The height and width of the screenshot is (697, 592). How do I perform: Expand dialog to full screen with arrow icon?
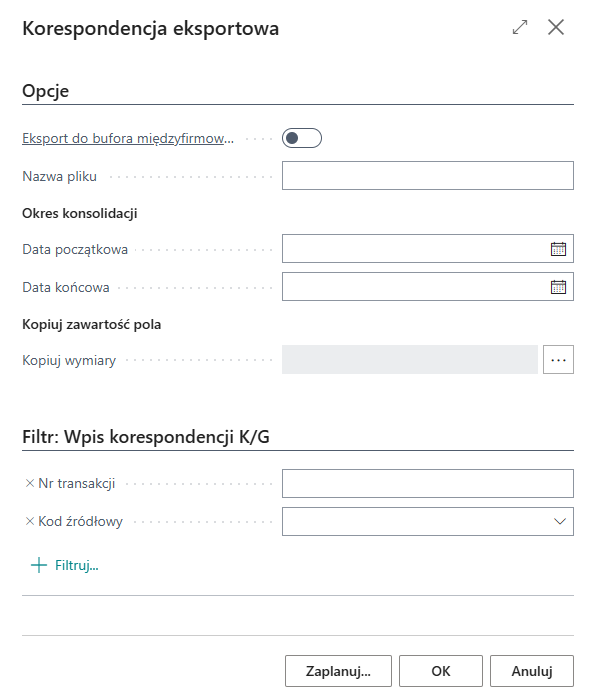pyautogui.click(x=520, y=28)
